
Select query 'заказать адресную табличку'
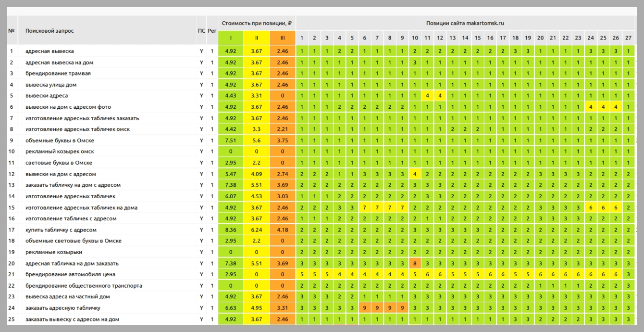[x=63, y=308]
